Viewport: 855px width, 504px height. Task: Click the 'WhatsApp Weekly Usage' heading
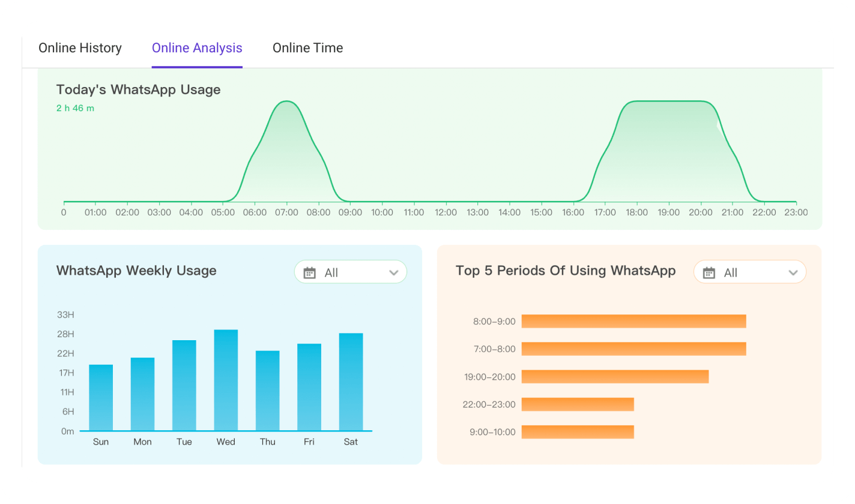click(x=136, y=271)
